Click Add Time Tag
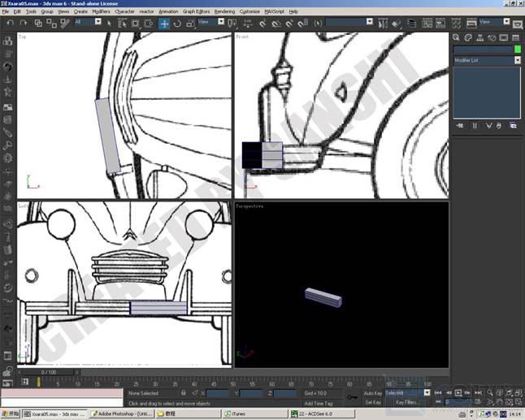Viewport: 525px width, 420px height. point(318,403)
